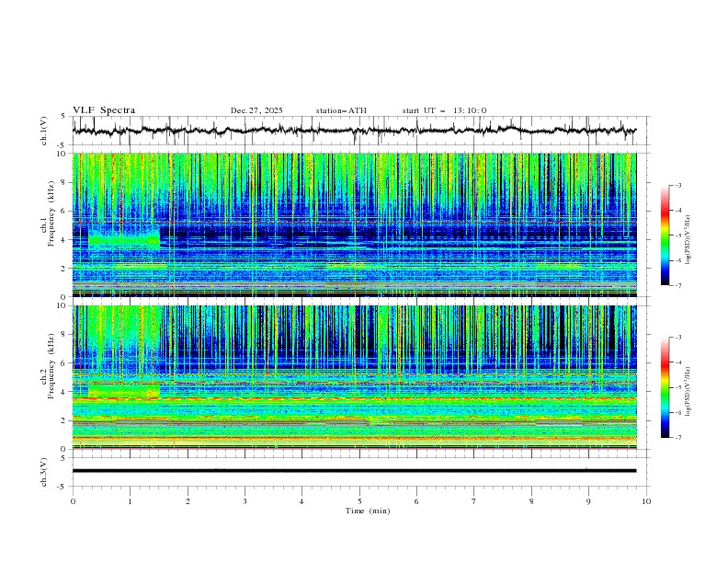Screen dimensions: 728x563
Task: Click ch.1 "Frequency (kHz)" axis title
Action: pos(51,214)
